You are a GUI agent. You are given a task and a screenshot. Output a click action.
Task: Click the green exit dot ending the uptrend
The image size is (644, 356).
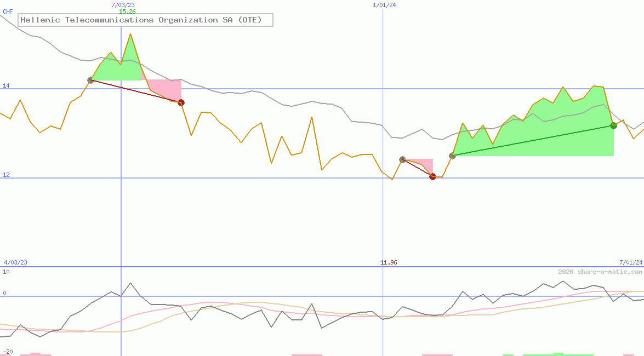613,126
